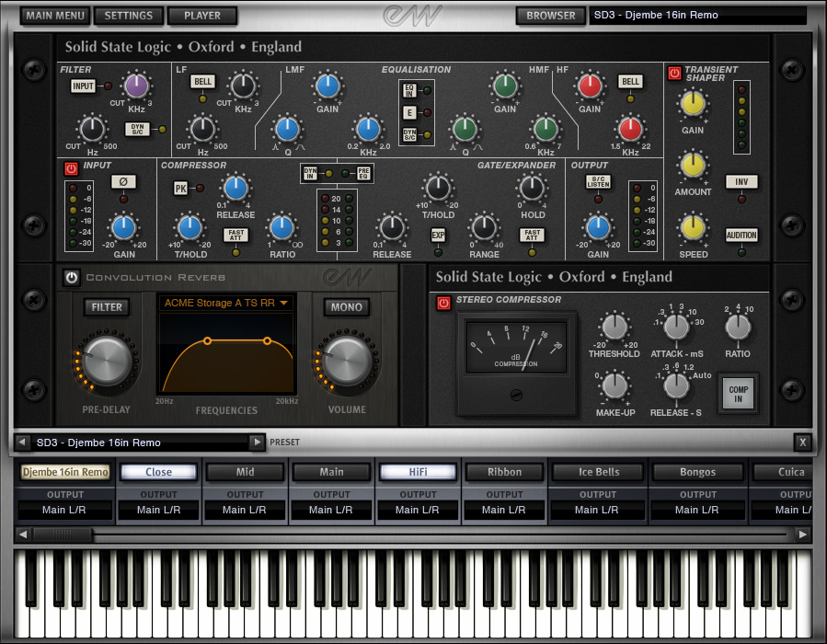This screenshot has height=644, width=827.
Task: Enable the S/C LISTEN switch
Action: pyautogui.click(x=599, y=181)
